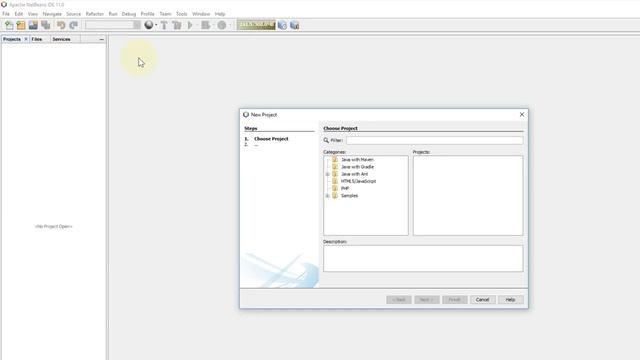Expand the Java with Ant node
Screen dimensions: 640x360
click(x=327, y=174)
